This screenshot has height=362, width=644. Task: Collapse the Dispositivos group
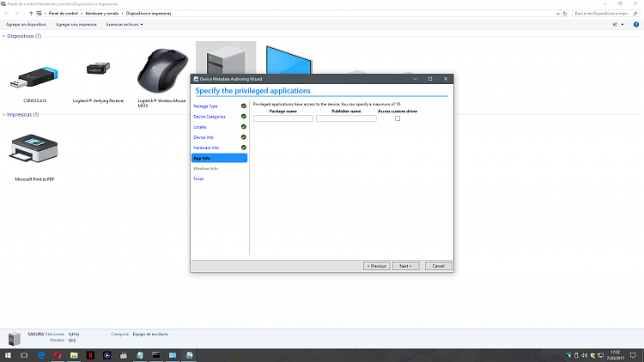pos(3,36)
